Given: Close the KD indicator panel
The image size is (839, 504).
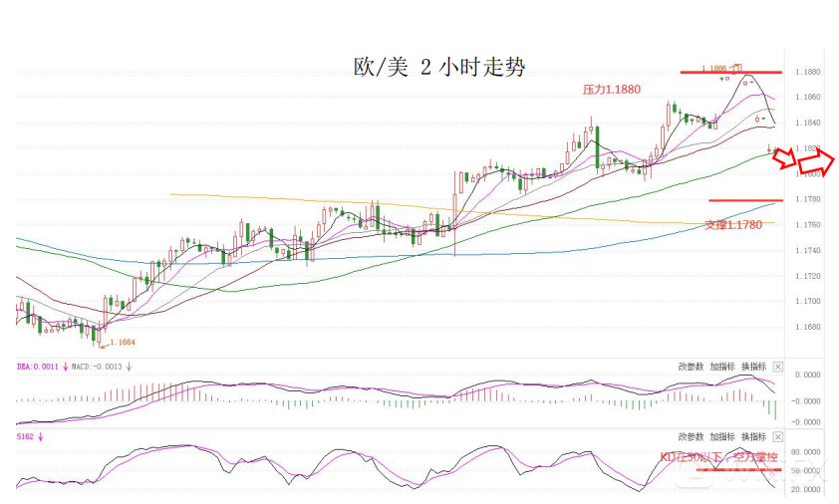Looking at the screenshot, I should point(778,437).
